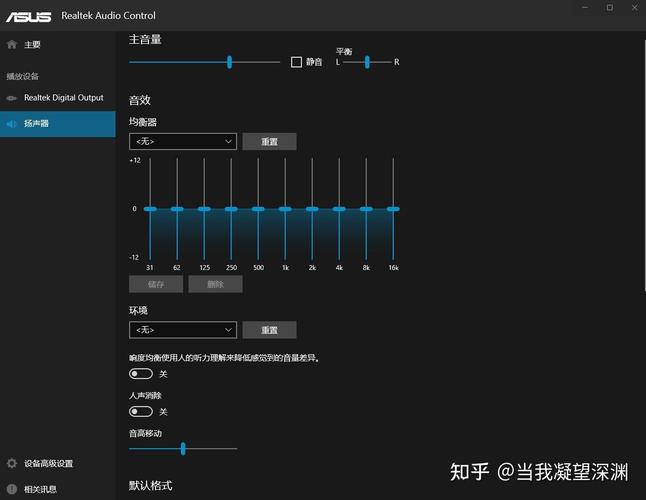Click the info icon beside 相关讯息
Viewport: 646px width, 500px height.
click(x=12, y=489)
